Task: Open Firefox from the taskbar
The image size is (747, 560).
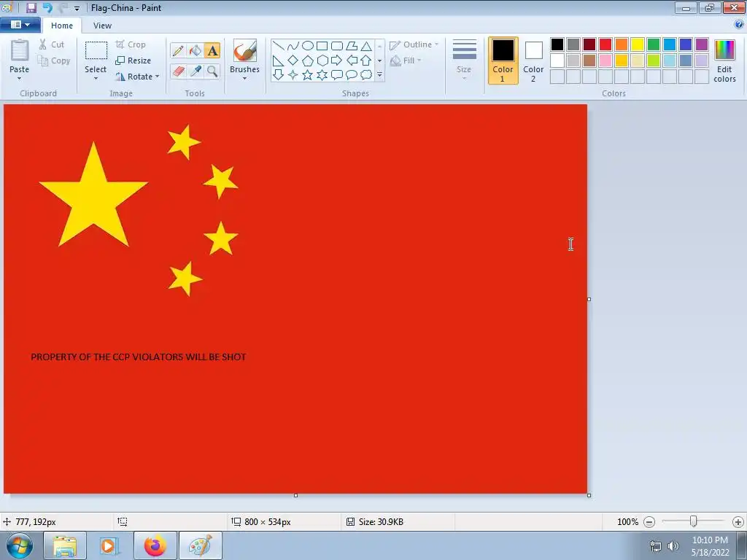Action: [155, 545]
